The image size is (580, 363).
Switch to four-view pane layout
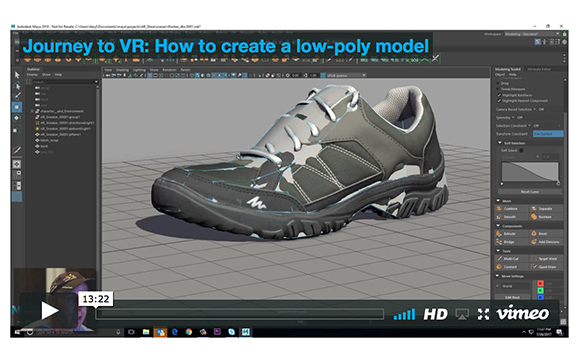click(17, 175)
